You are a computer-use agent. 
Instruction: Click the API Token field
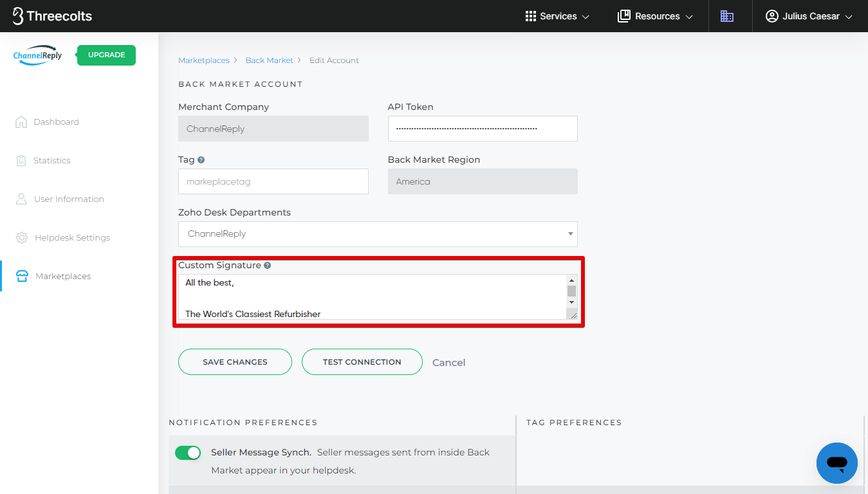(x=483, y=129)
